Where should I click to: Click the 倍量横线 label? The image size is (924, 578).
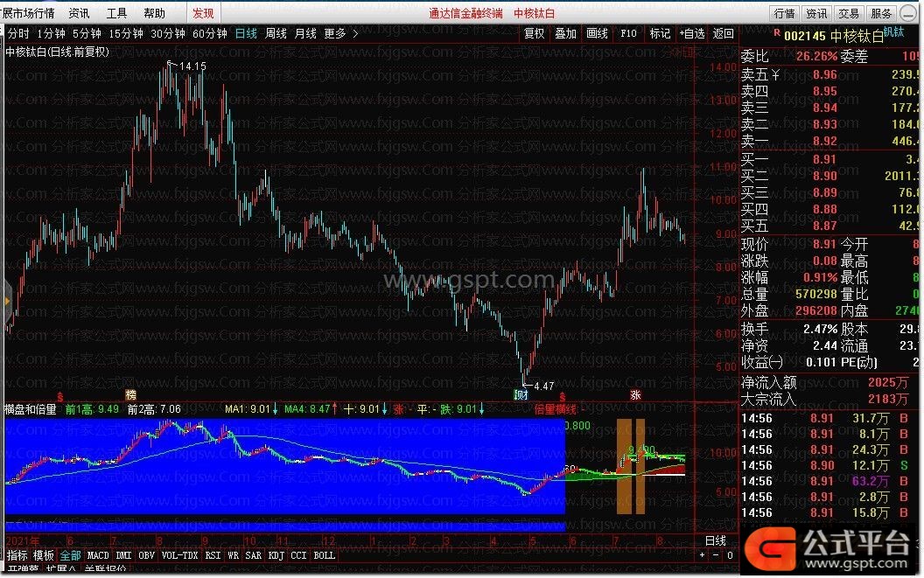[x=555, y=409]
